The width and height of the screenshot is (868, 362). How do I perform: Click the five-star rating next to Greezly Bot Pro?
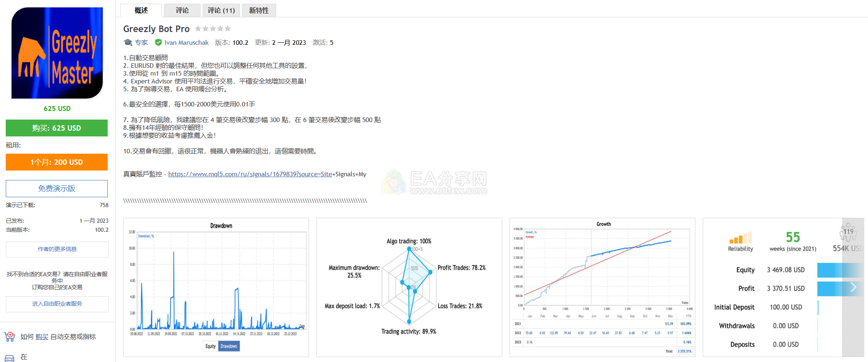click(x=213, y=29)
